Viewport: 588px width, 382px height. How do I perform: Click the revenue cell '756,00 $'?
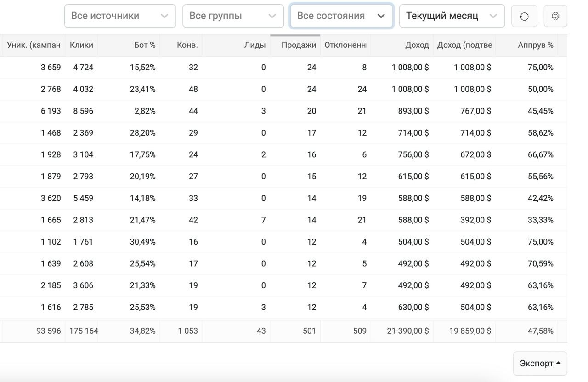pos(413,154)
